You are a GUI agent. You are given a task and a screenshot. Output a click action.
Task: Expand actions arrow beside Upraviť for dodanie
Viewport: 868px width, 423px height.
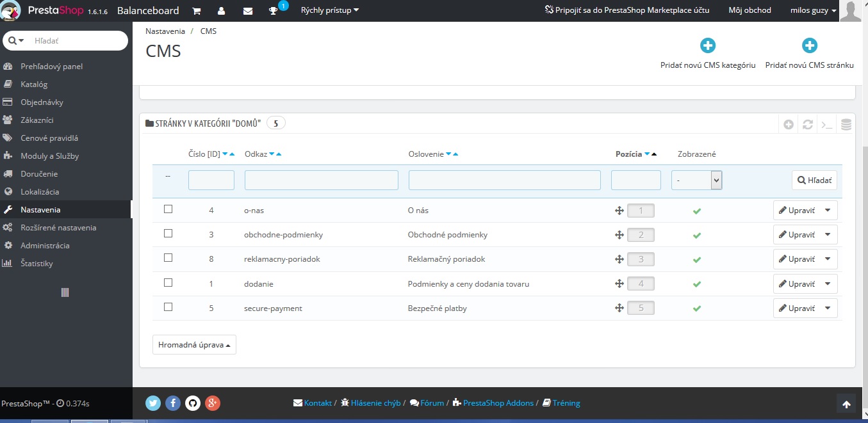click(828, 283)
